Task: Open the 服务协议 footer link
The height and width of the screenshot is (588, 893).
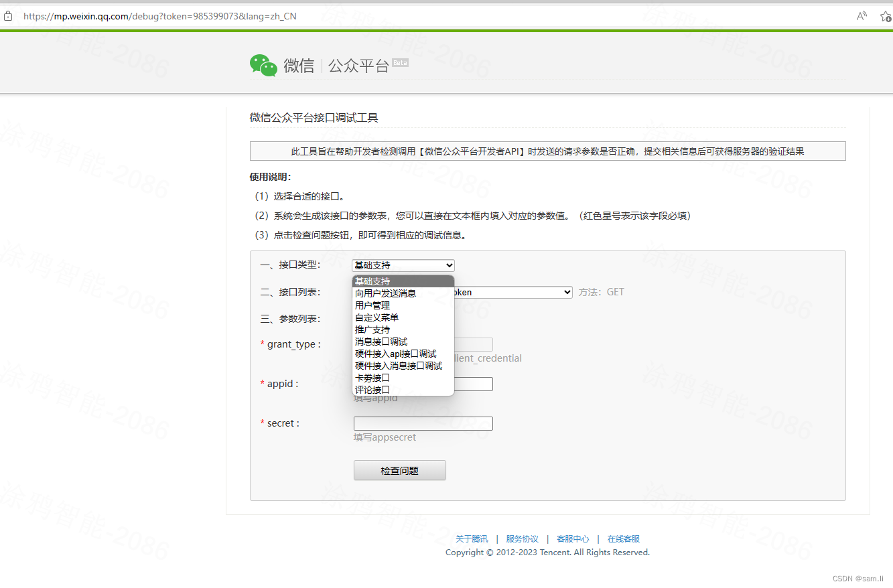Action: [x=523, y=538]
